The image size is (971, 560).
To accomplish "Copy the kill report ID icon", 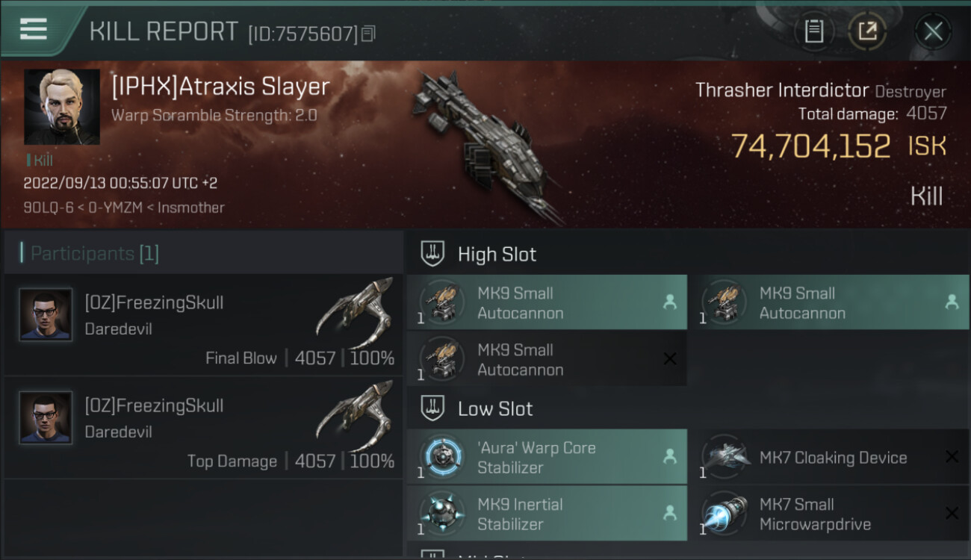I will coord(368,34).
